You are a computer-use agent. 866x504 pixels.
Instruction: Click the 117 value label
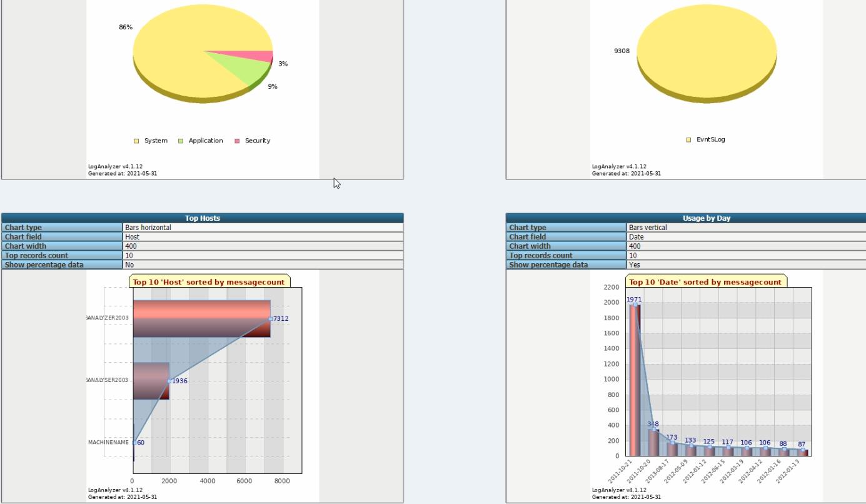click(x=727, y=442)
